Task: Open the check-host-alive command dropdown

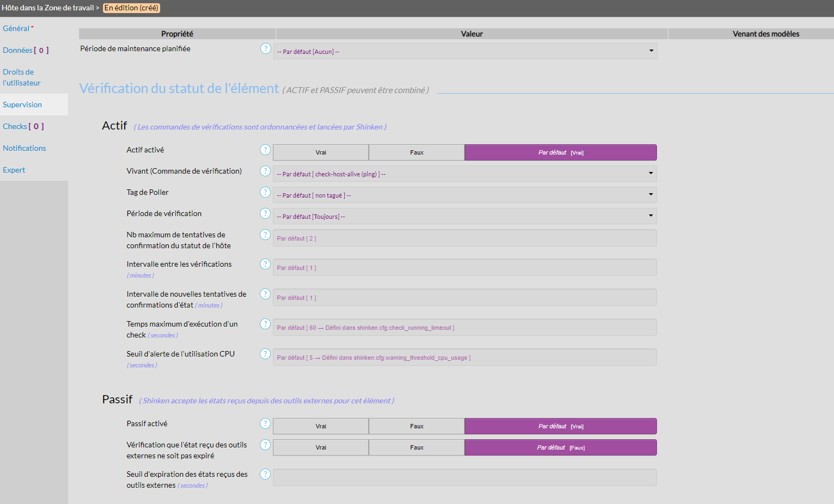Action: tap(465, 174)
